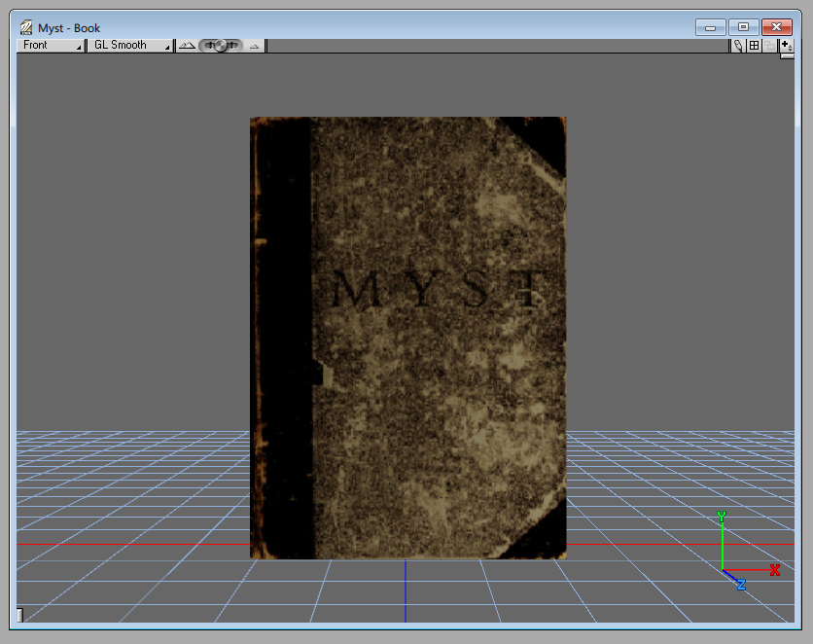
Task: Click the red X axis handle
Action: 775,570
